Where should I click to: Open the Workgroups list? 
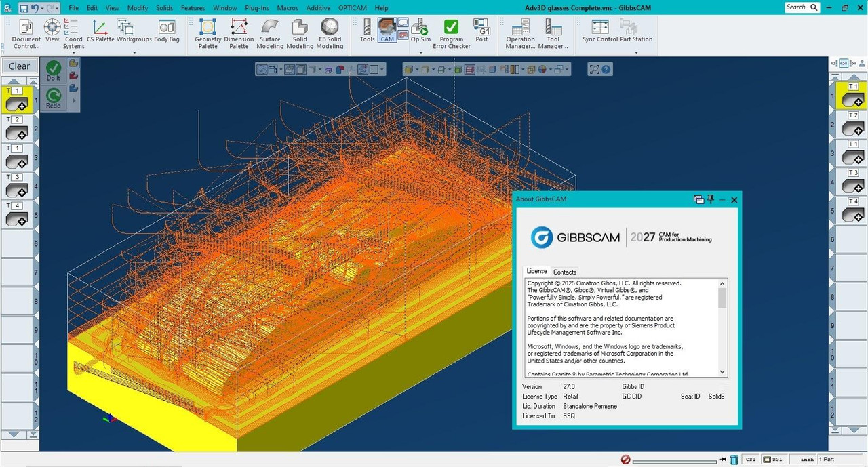134,31
